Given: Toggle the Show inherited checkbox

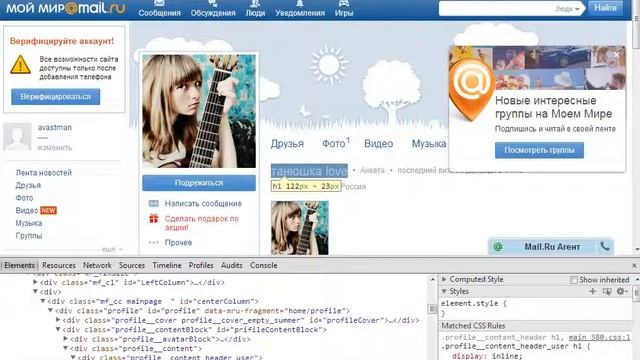Looking at the screenshot, I should [574, 280].
